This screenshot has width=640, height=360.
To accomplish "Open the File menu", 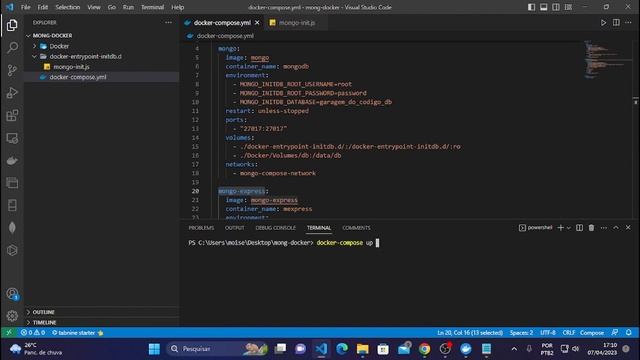I will tap(25, 7).
